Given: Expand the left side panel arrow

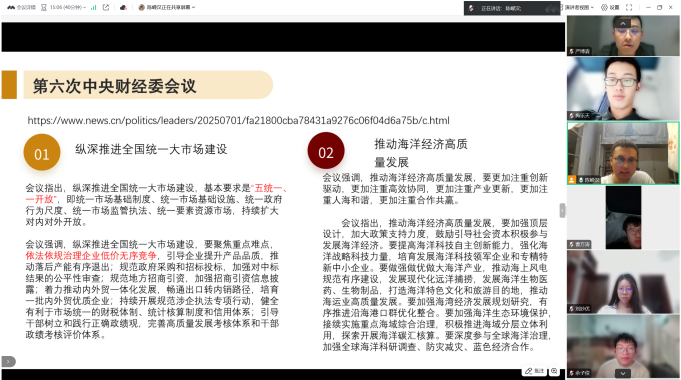Looking at the screenshot, I should 8,361.
